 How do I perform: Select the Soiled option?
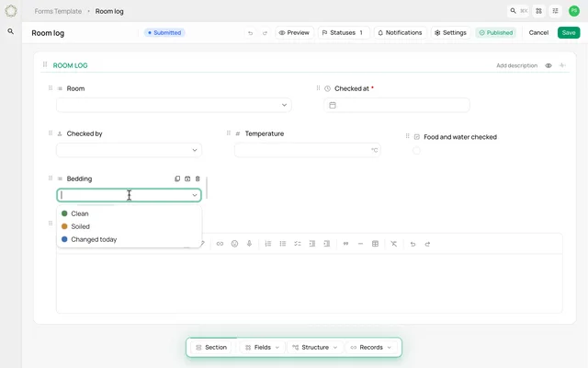[129, 226]
